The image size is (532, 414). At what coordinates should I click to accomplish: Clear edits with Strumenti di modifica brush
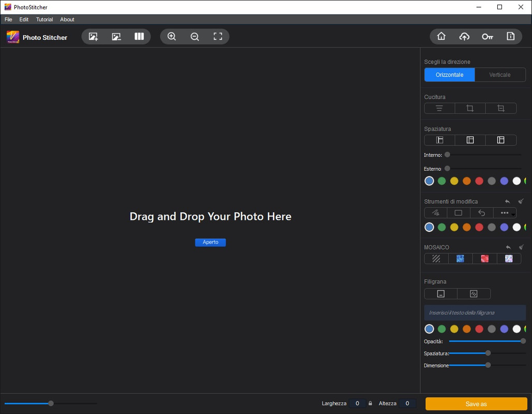point(521,201)
